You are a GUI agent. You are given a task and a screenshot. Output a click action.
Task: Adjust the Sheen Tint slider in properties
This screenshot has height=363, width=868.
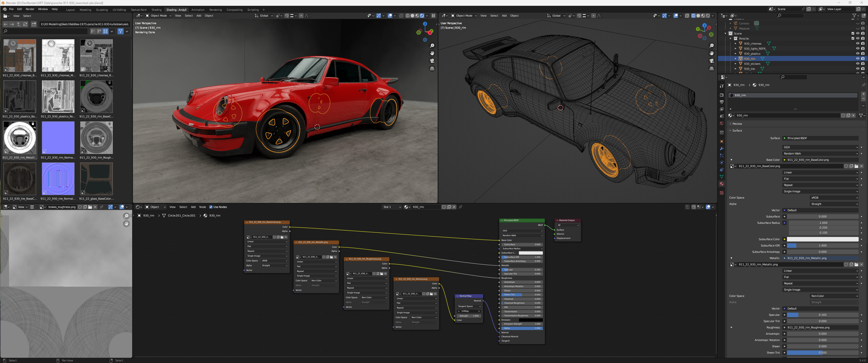[x=822, y=353]
